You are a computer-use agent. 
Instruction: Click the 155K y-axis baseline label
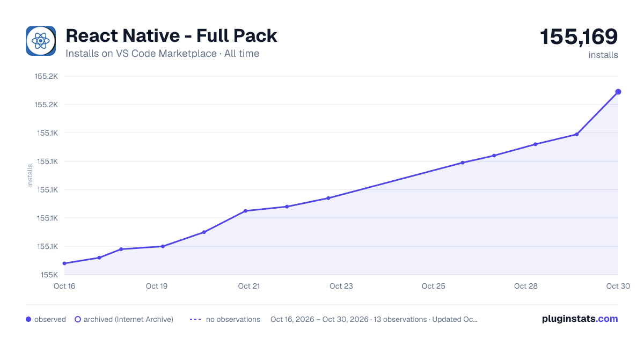pyautogui.click(x=49, y=275)
